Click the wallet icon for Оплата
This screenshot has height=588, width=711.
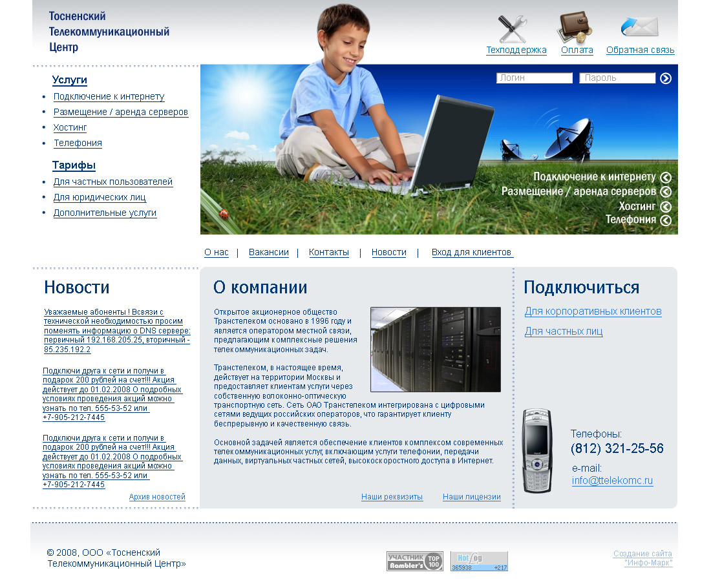click(x=574, y=27)
